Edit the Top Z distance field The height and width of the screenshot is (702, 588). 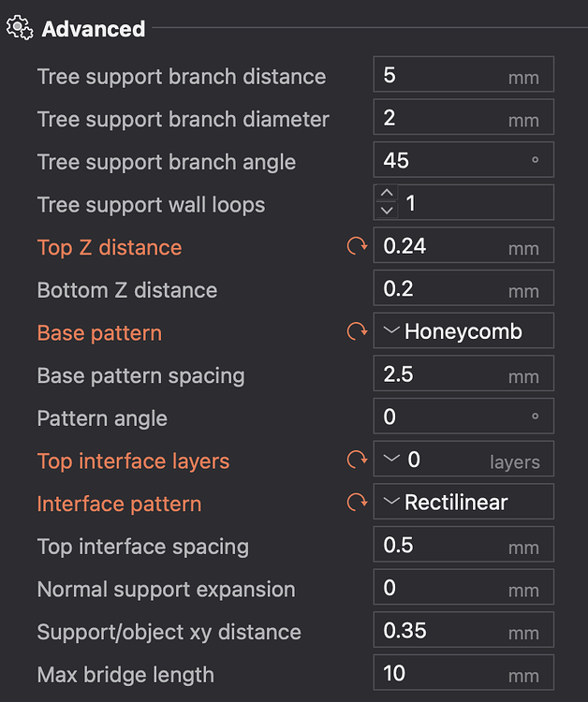click(x=463, y=245)
